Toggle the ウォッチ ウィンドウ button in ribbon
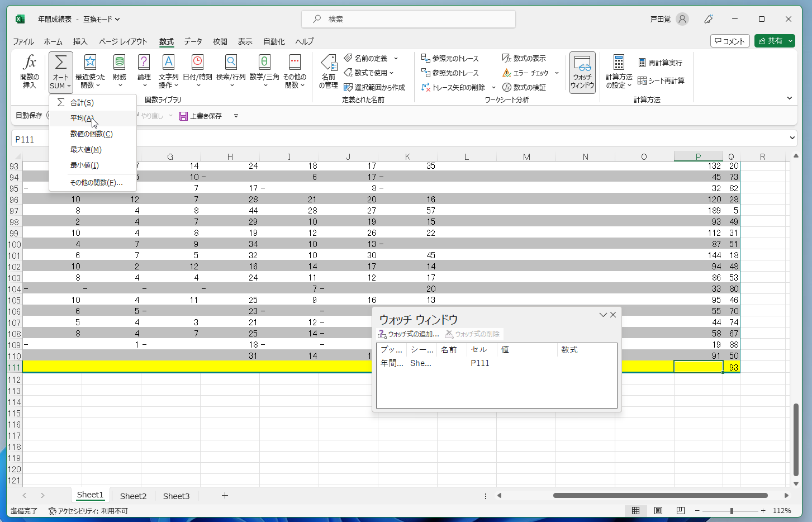Screen dimensions: 812x522 pos(582,73)
